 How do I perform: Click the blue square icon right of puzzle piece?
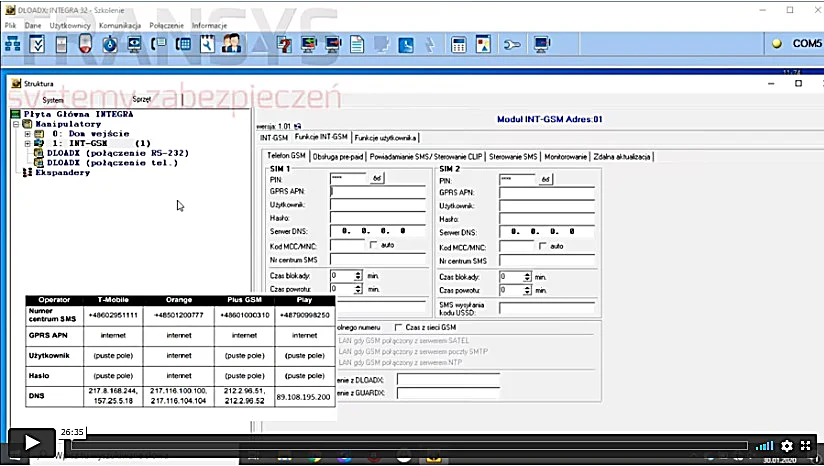coord(406,44)
